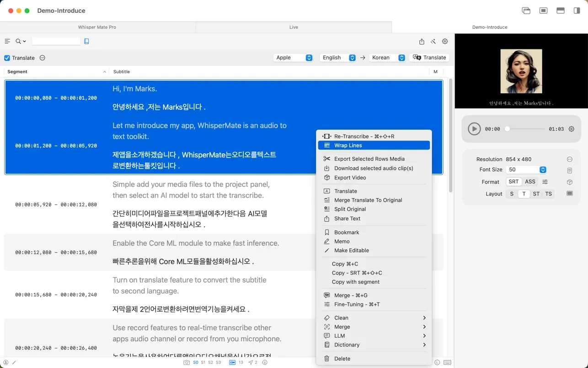Open player settings gear next to 01:03

click(x=571, y=129)
